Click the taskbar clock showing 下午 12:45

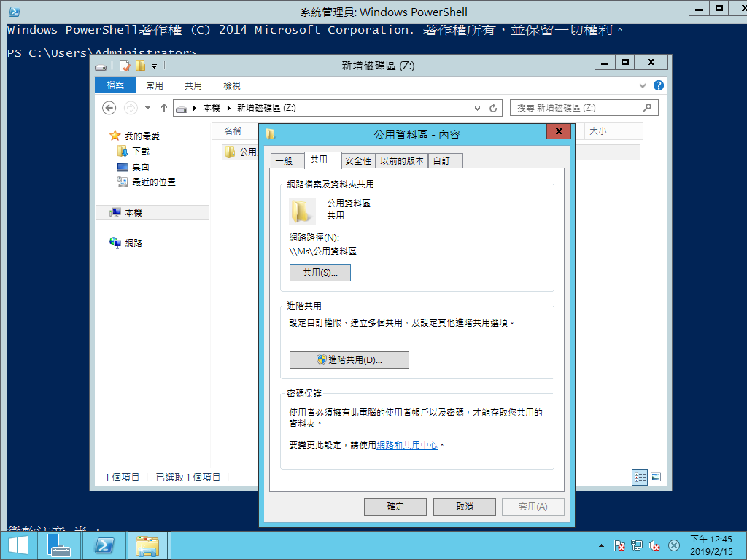pyautogui.click(x=711, y=545)
